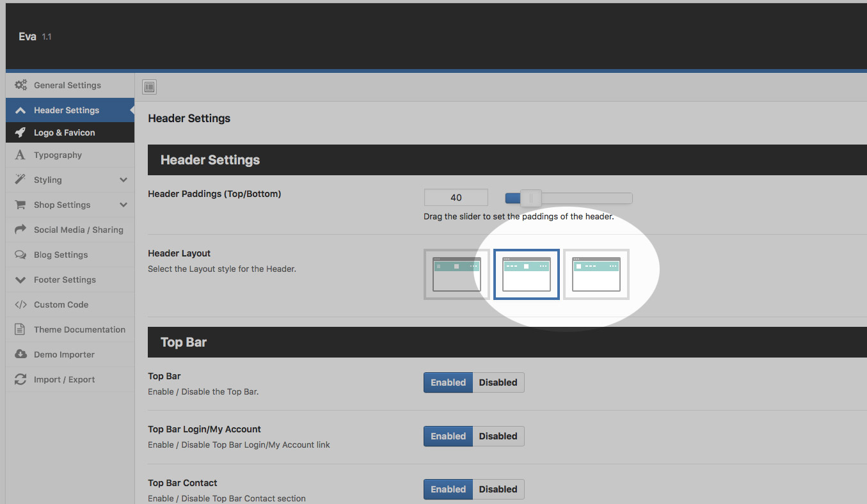
Task: Click the Header Paddings slider handle
Action: 530,198
